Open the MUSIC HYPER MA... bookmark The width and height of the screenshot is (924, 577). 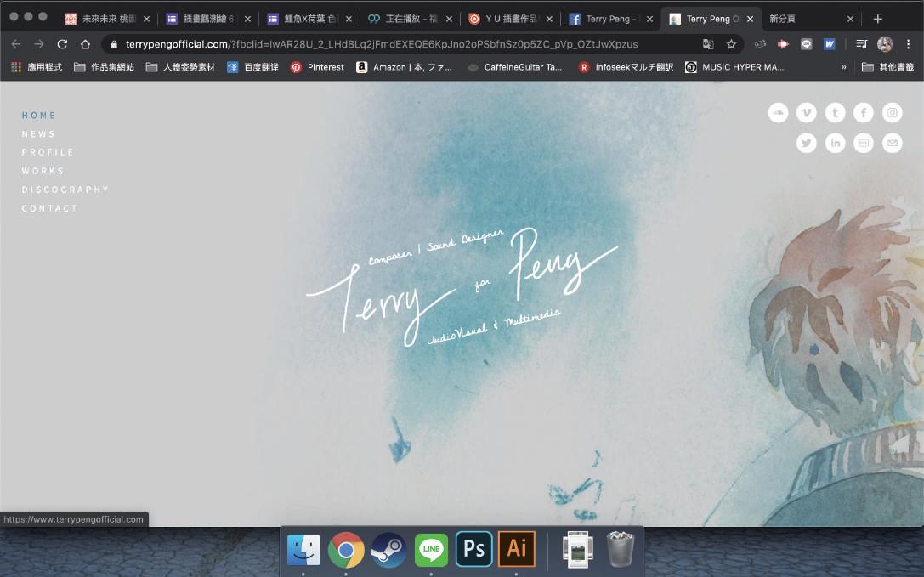coord(734,67)
